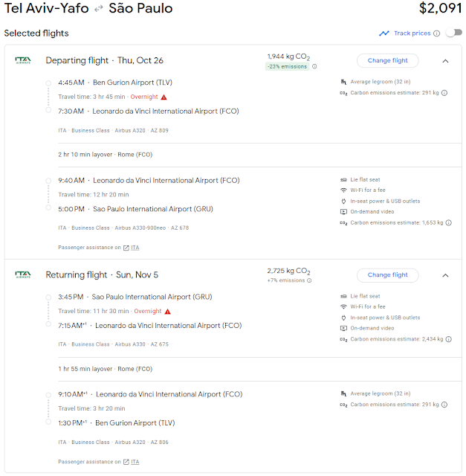Click the Track prices info icon
This screenshot has width=466, height=476.
437,33
